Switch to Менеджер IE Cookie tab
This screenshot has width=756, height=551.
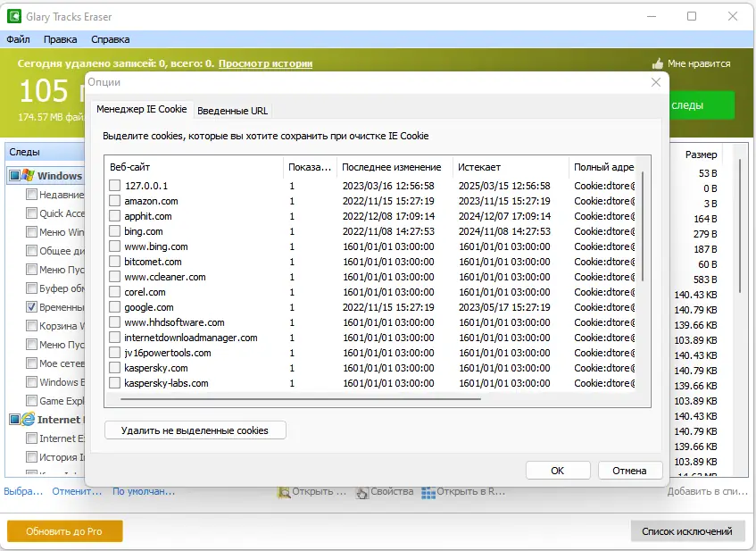coord(141,110)
